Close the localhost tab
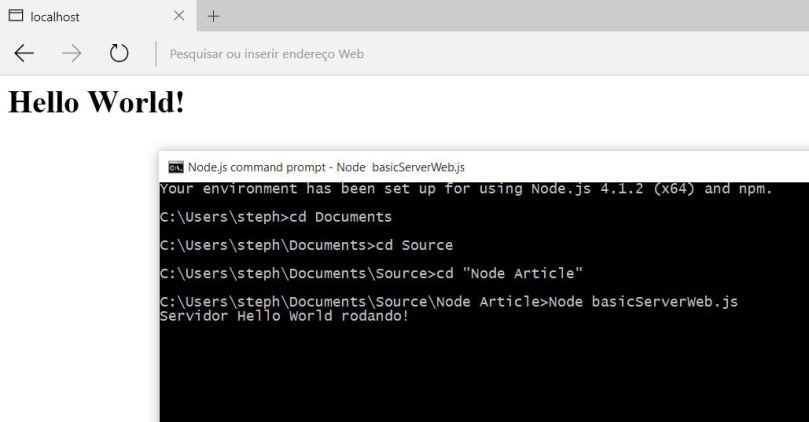Image resolution: width=809 pixels, height=422 pixels. (x=179, y=16)
